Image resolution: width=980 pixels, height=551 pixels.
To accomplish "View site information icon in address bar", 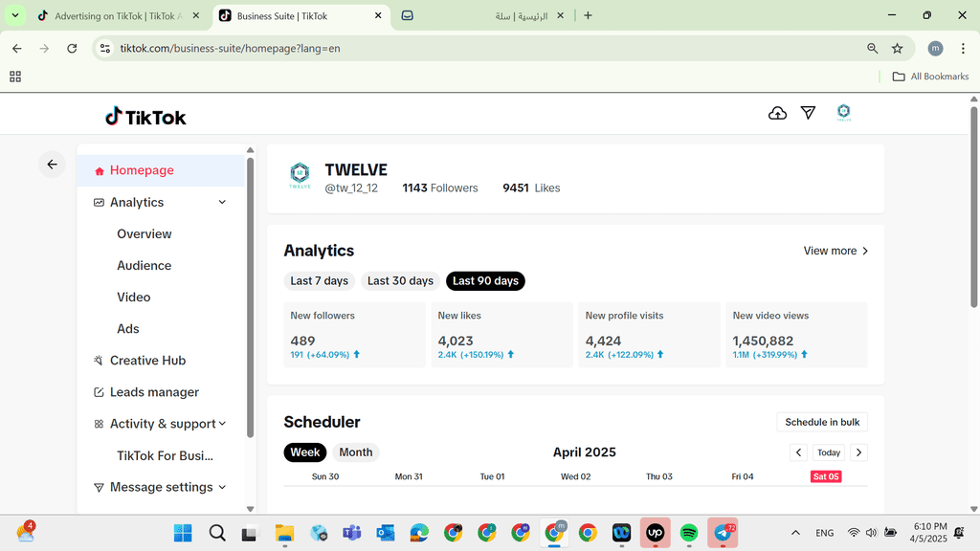I will coord(105,48).
